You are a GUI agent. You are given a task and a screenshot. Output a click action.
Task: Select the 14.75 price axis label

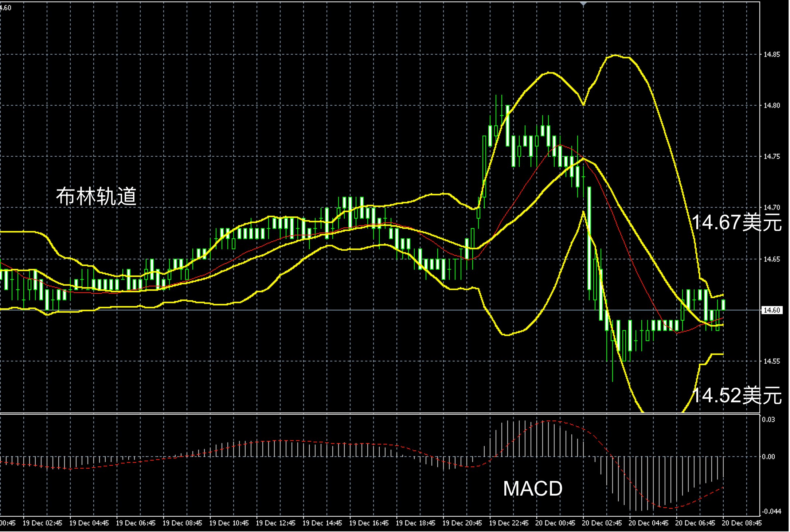pos(772,157)
